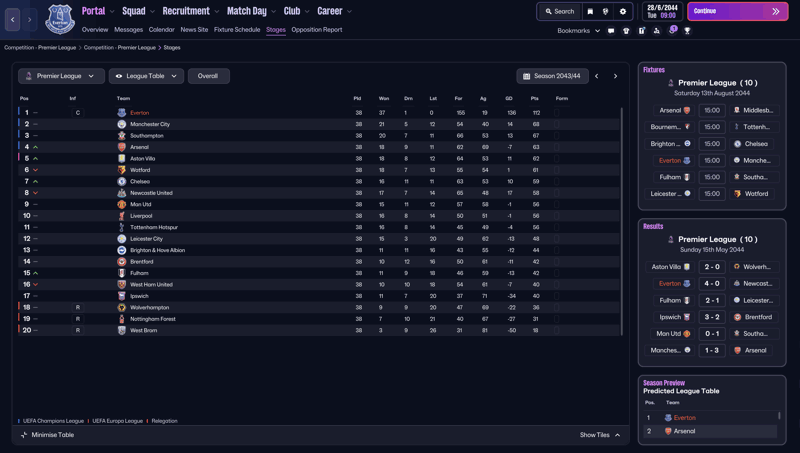
Task: Click Brighton & Hove Albion in table
Action: coord(158,250)
